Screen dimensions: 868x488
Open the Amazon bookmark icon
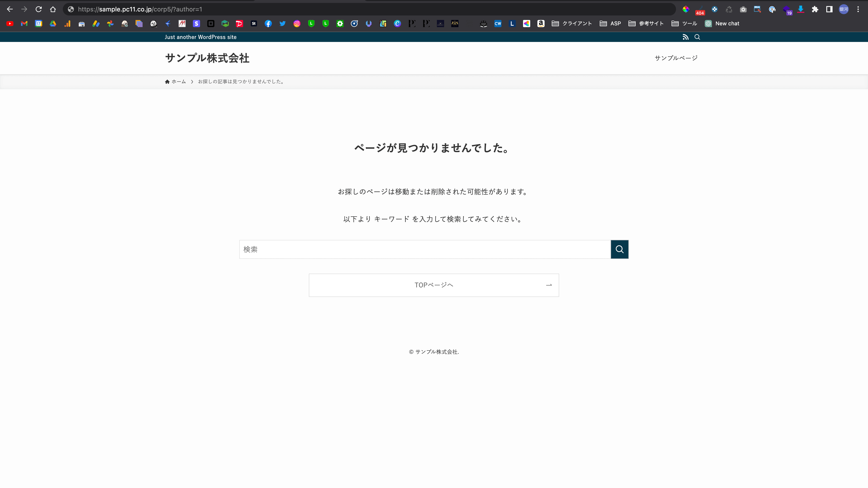tap(541, 24)
